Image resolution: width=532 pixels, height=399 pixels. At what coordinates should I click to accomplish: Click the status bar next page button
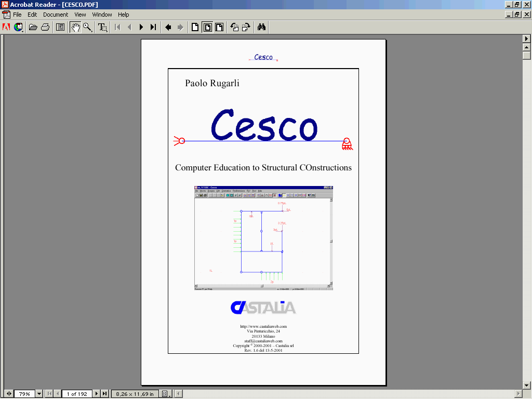pos(96,394)
